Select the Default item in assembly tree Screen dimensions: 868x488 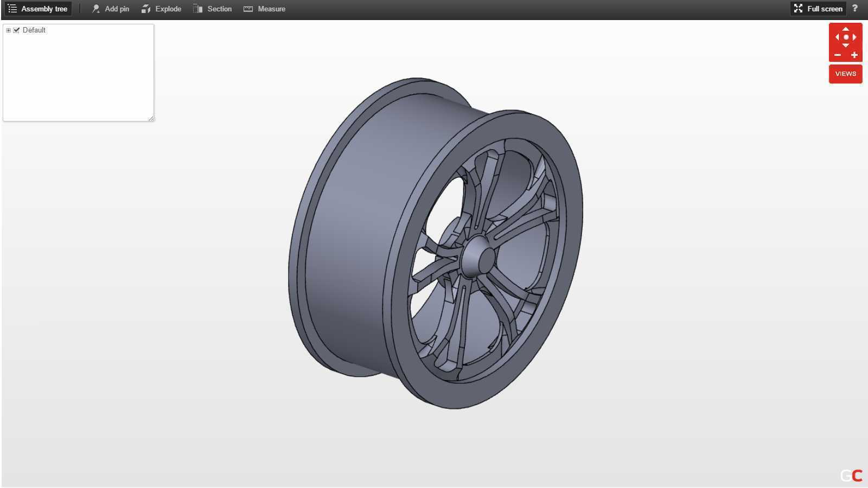(x=34, y=30)
